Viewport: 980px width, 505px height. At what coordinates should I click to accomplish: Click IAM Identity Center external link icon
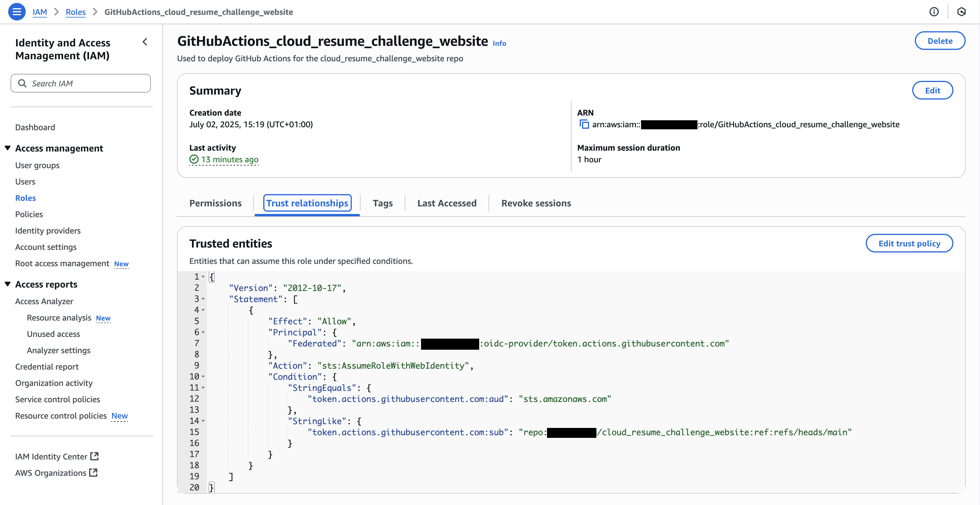(94, 456)
